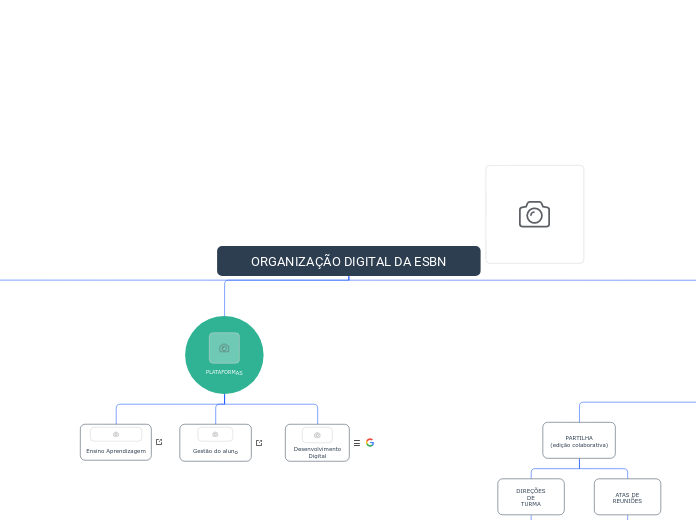Open Google link icon beside Desenvolvimento Digital

click(x=370, y=442)
